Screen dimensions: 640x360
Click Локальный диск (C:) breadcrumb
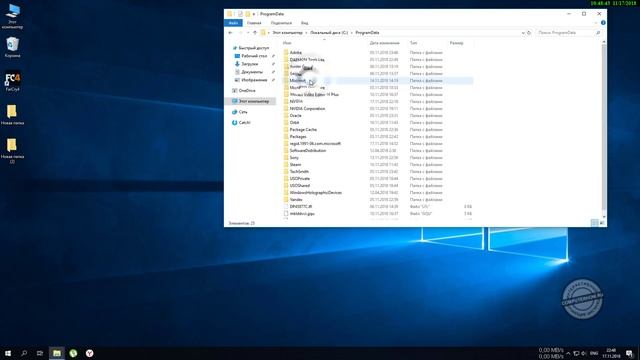tap(329, 33)
